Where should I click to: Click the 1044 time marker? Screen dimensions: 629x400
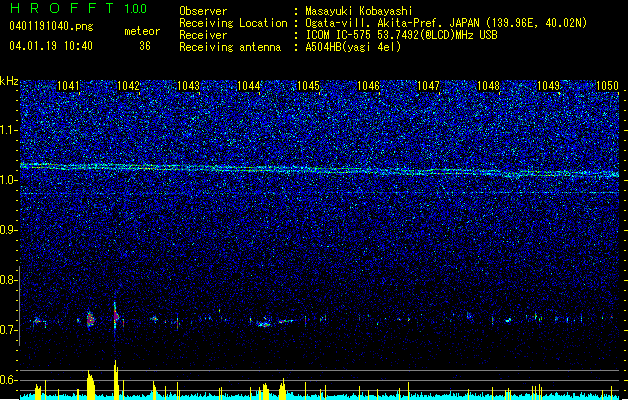[248, 86]
